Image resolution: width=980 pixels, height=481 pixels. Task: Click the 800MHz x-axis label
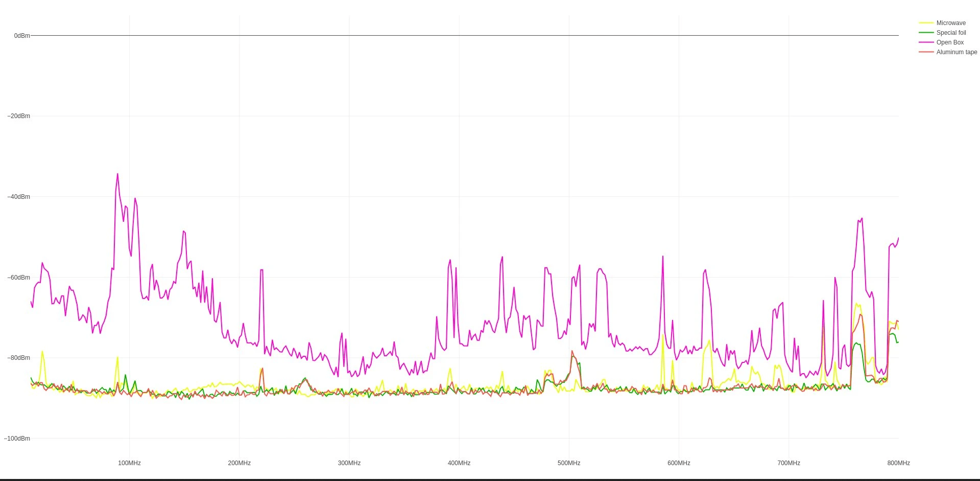pos(898,463)
